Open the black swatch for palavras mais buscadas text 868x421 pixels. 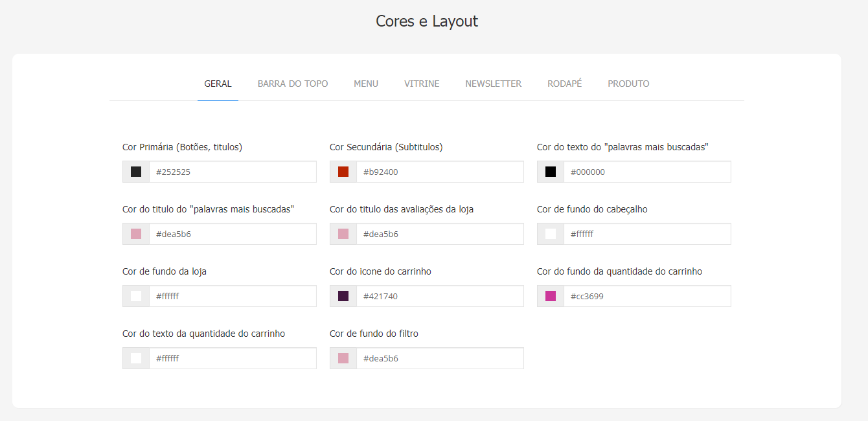(551, 172)
